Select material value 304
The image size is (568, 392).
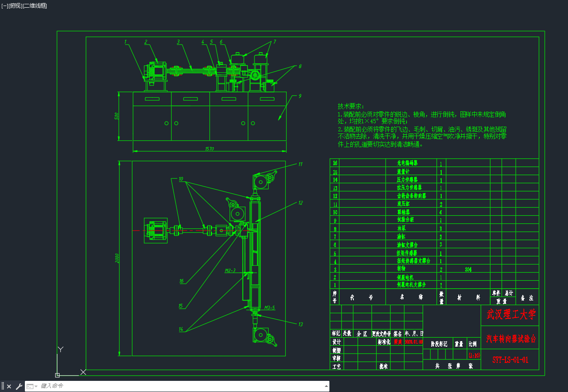tap(468, 270)
